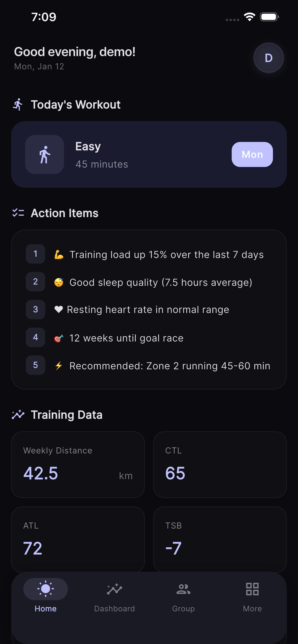Select action item about training load
298x644 pixels.
[149, 254]
